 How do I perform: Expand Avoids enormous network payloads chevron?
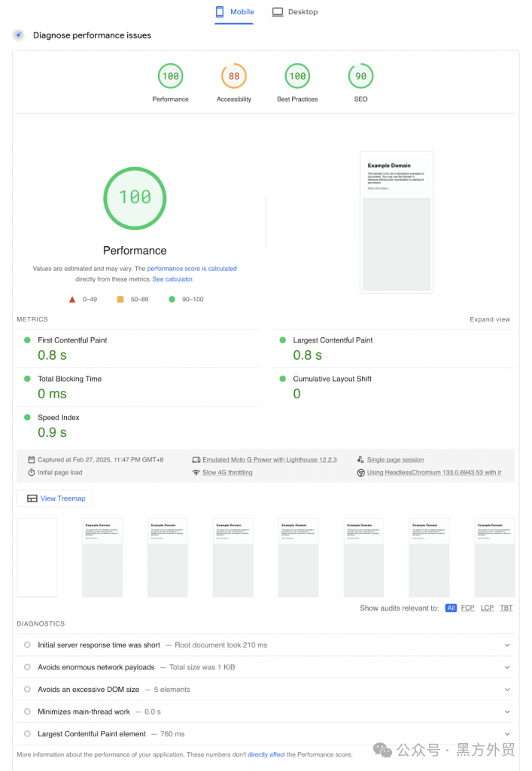tap(507, 667)
